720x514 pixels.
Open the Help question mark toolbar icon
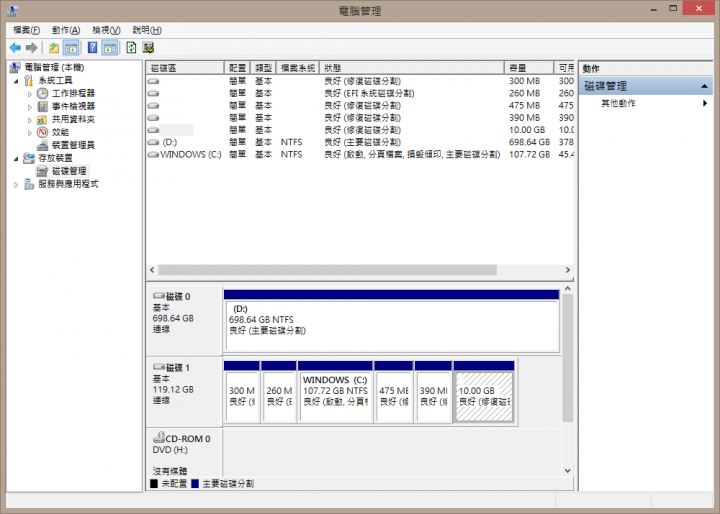(92, 47)
